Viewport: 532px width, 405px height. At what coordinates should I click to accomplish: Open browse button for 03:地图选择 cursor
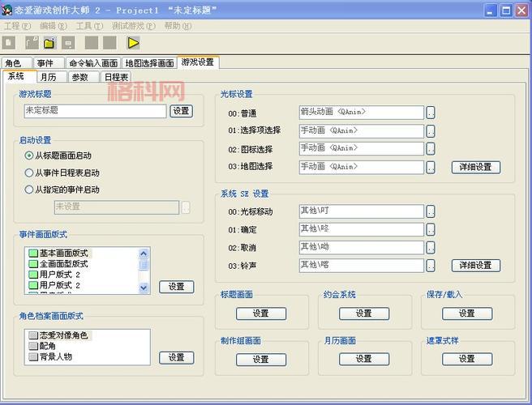point(431,167)
